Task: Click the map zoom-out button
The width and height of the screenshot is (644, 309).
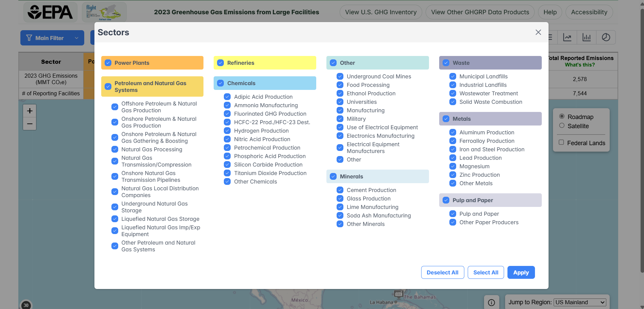Action: (30, 123)
